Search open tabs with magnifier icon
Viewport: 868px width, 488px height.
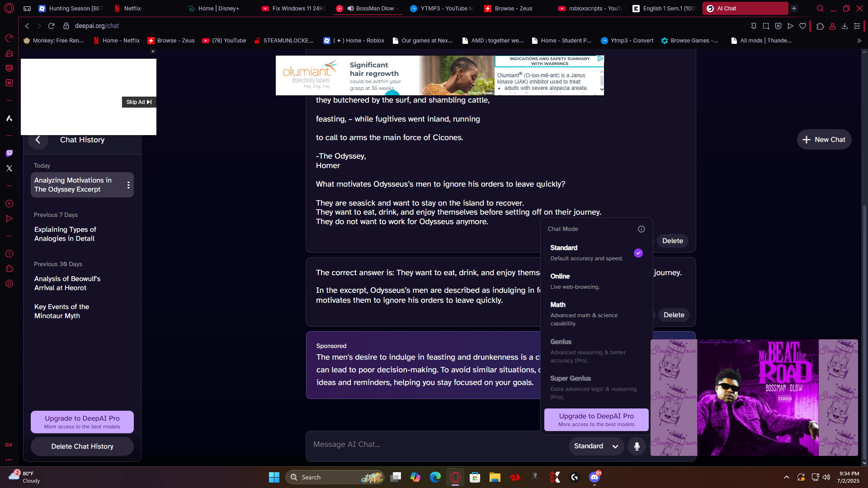(x=820, y=8)
